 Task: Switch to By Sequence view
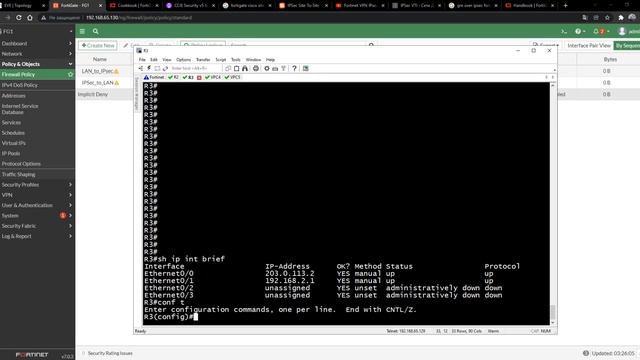[x=627, y=46]
